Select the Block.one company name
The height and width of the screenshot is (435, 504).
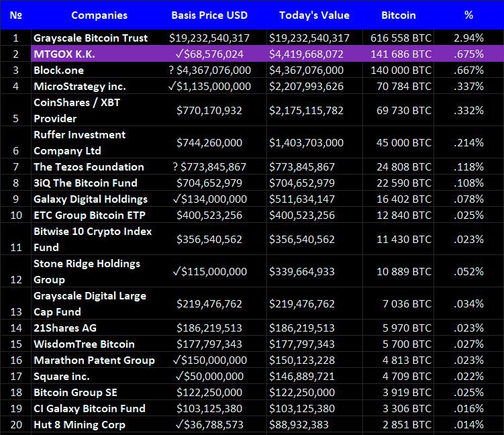[x=58, y=70]
